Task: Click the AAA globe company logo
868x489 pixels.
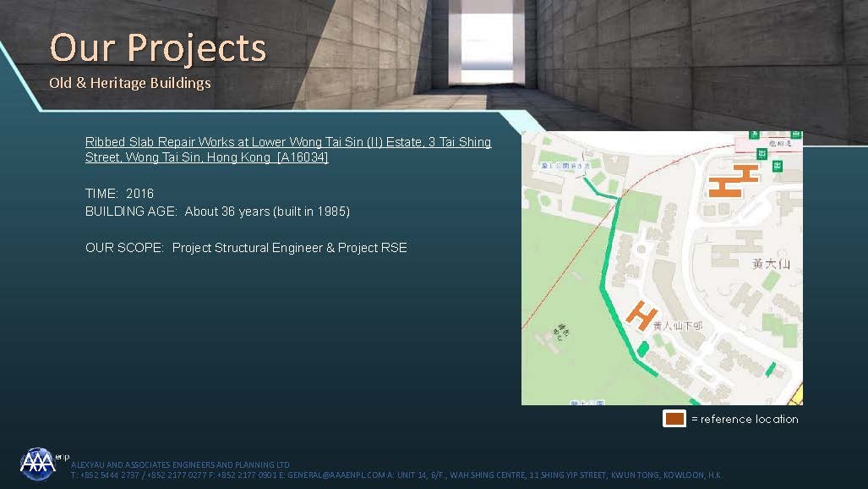Action: 37,463
